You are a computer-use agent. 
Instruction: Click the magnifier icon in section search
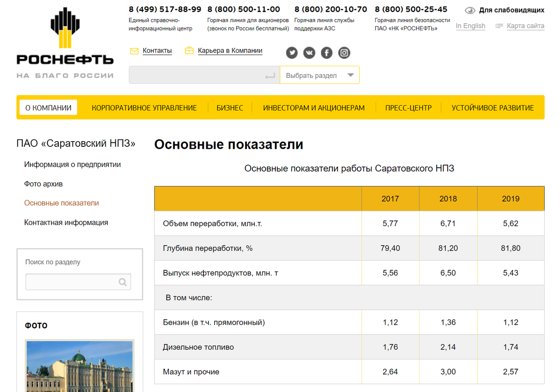point(123,282)
